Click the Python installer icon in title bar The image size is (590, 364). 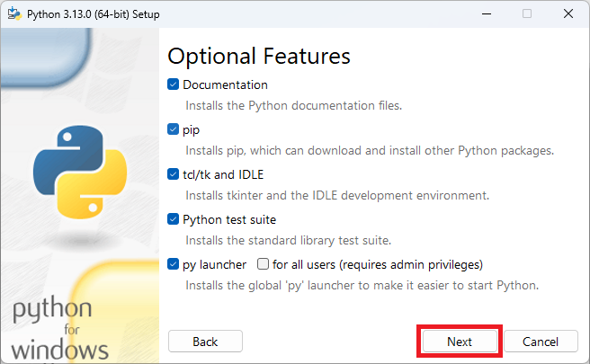14,13
